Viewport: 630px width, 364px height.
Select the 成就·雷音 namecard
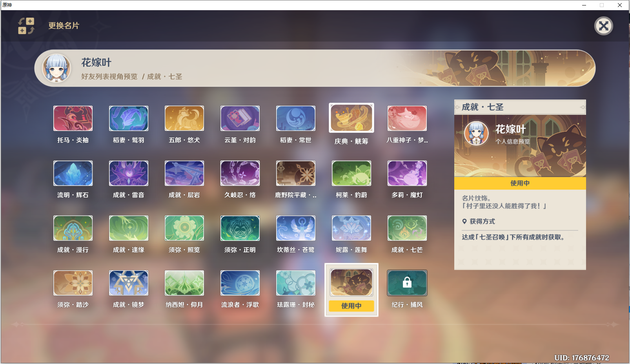[129, 173]
